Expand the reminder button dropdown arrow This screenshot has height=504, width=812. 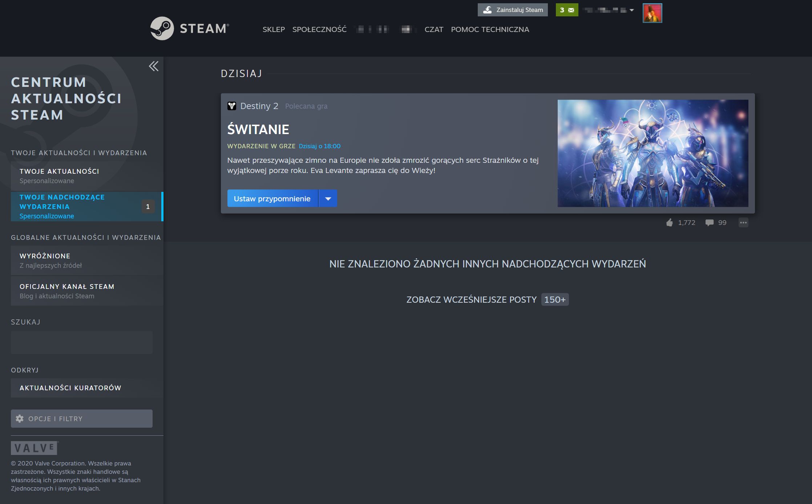tap(328, 199)
